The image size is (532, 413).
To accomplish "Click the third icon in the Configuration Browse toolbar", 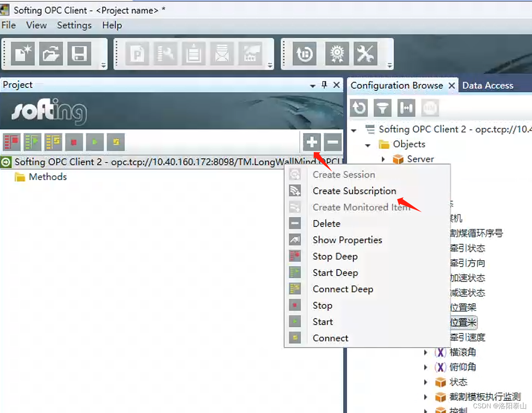I will pyautogui.click(x=406, y=108).
